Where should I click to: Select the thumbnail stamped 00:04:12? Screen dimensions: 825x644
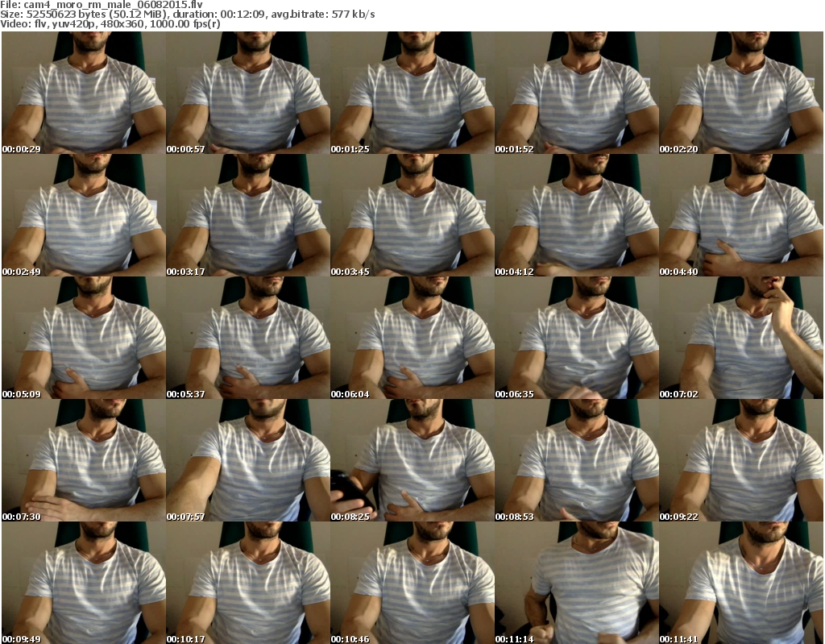[577, 215]
